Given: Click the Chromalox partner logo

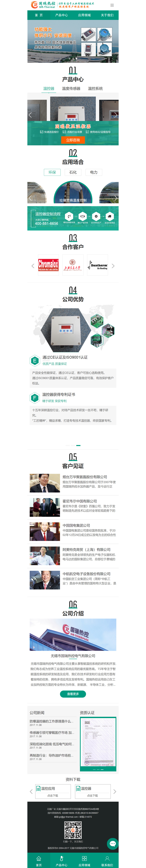Looking at the screenshot, I should 48,265.
